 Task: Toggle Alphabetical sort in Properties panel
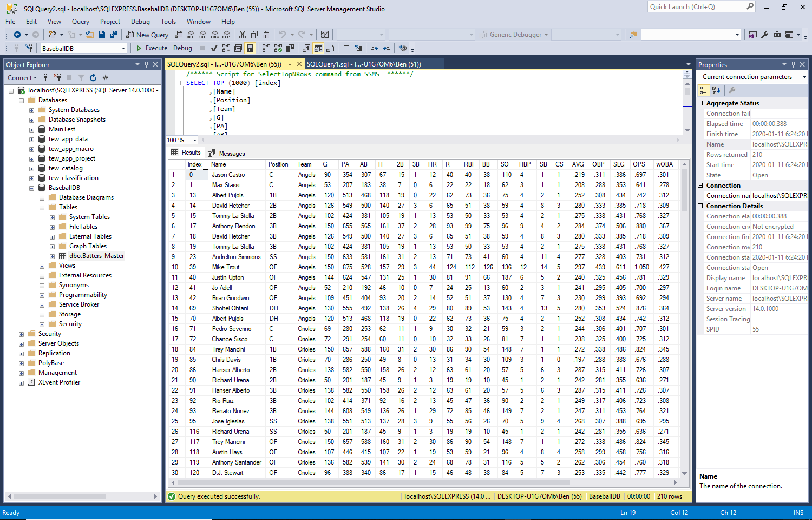(x=716, y=90)
